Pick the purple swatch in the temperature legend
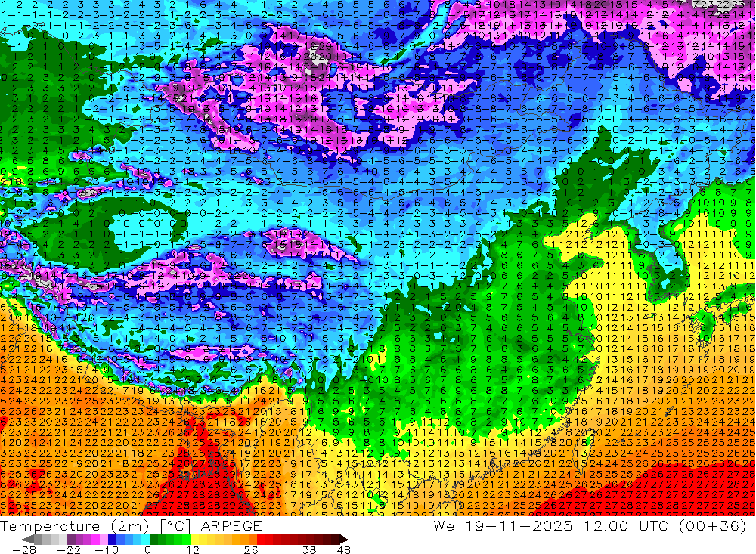The image size is (756, 554). [71, 540]
